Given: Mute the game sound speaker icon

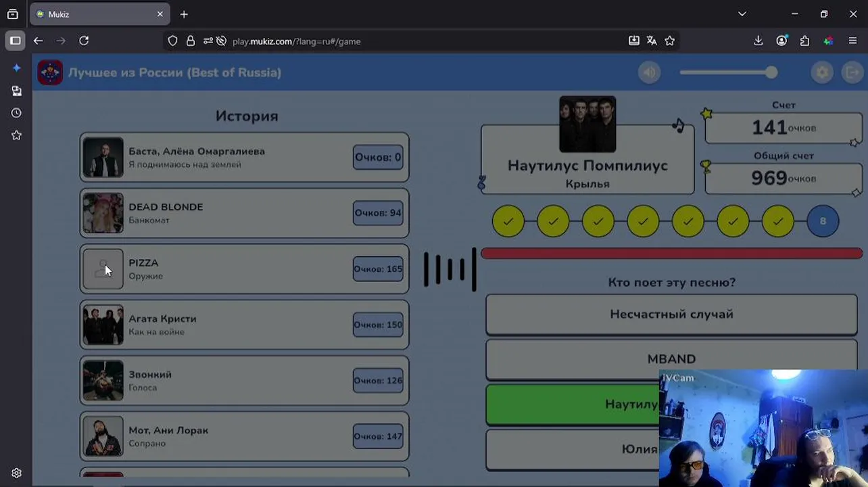Looking at the screenshot, I should pos(650,72).
